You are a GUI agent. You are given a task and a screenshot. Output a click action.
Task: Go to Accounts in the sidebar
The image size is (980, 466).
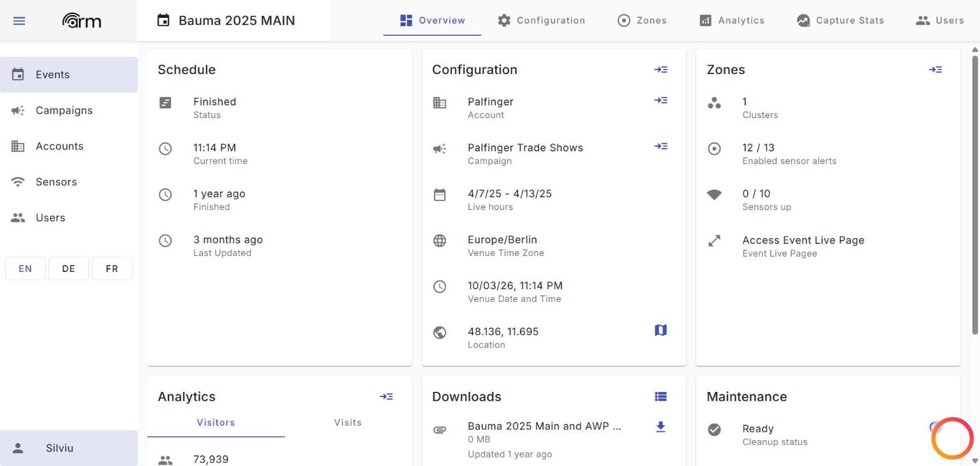click(x=69, y=146)
